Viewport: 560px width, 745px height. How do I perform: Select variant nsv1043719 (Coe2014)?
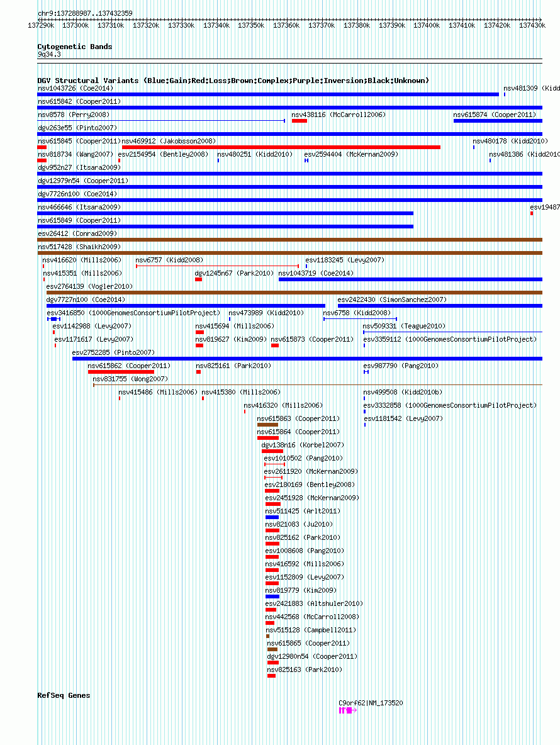(x=316, y=273)
